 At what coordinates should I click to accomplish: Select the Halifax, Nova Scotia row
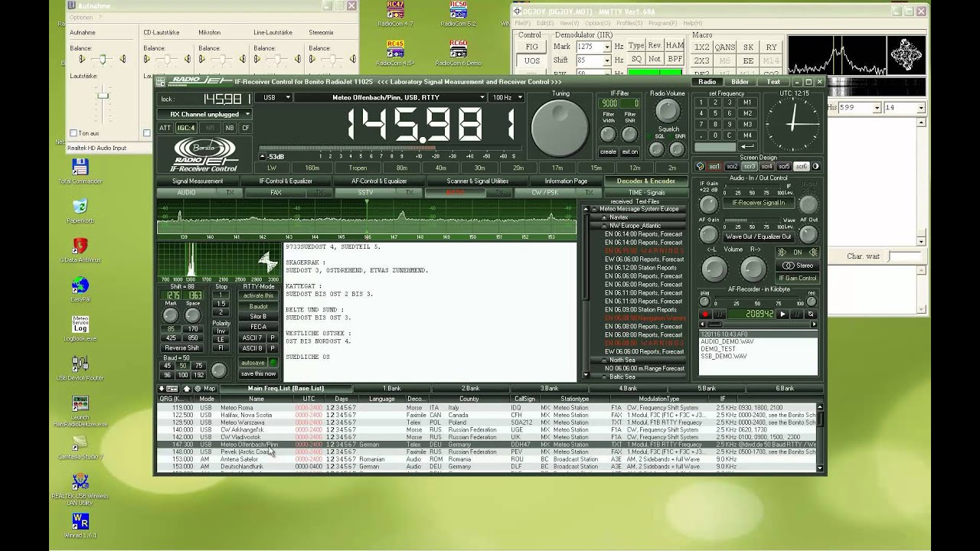[487, 415]
